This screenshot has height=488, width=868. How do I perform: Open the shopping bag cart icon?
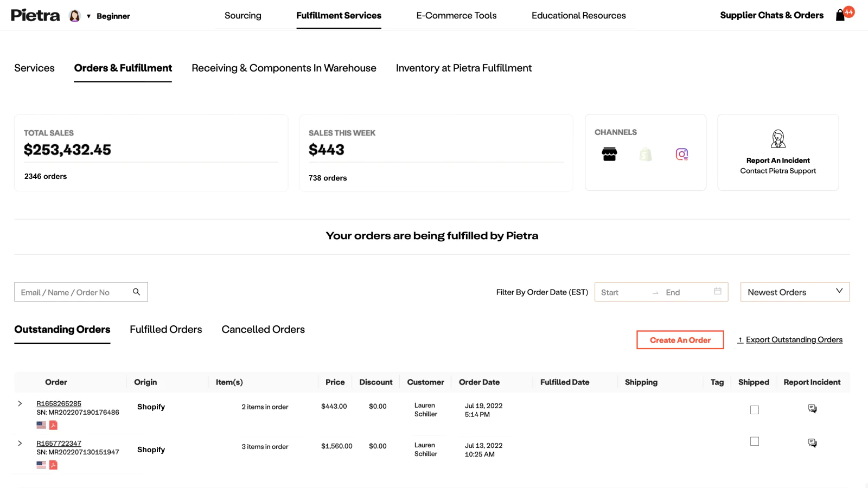(x=840, y=15)
